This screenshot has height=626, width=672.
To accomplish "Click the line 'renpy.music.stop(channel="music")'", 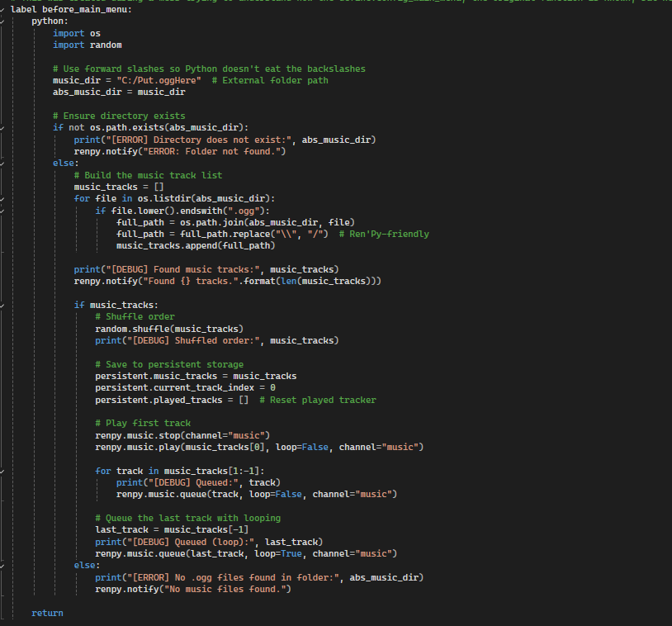I will (x=182, y=435).
